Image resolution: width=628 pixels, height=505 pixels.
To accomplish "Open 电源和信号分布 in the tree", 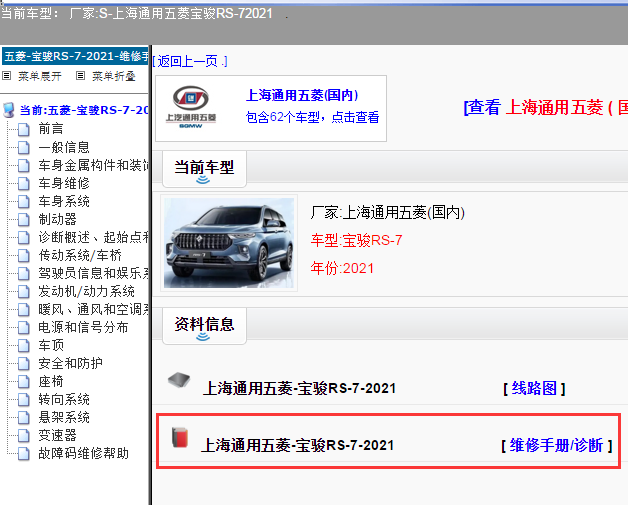I will click(83, 327).
